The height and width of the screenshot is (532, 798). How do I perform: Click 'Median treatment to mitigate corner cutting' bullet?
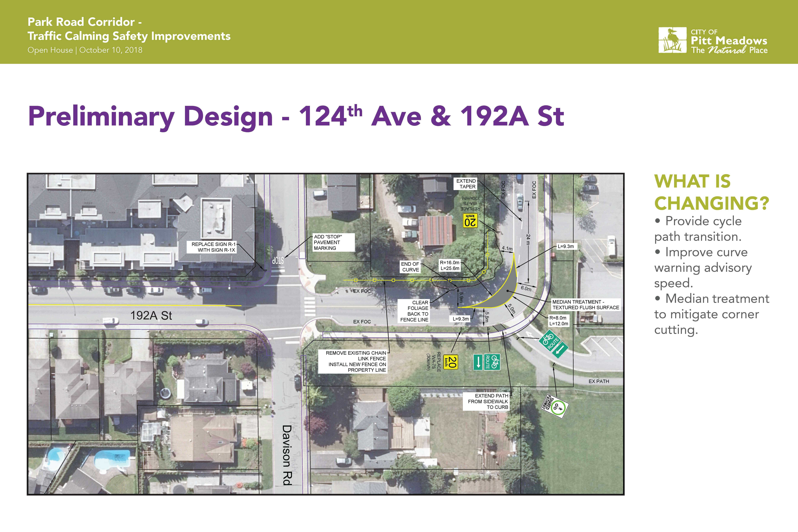pos(712,314)
